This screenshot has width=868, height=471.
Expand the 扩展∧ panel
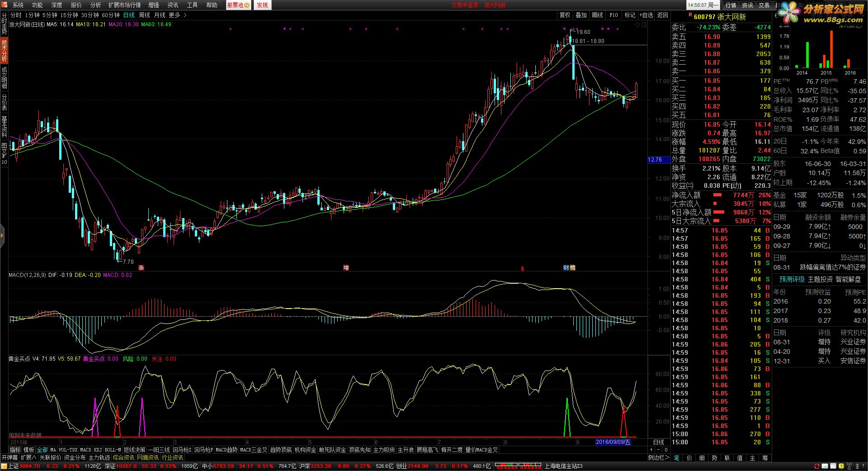28,457
